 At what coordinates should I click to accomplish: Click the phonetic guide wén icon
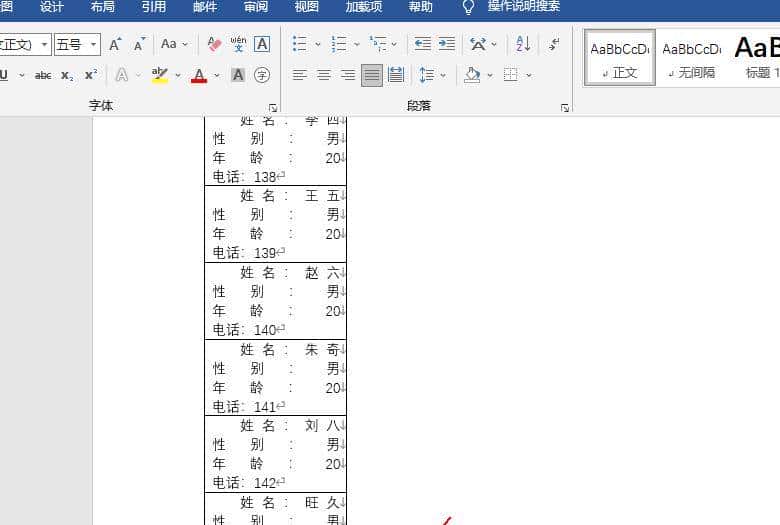[238, 44]
